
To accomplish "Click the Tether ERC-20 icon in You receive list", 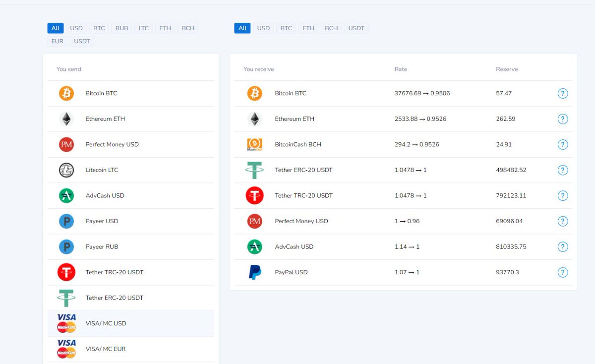I will tap(255, 170).
